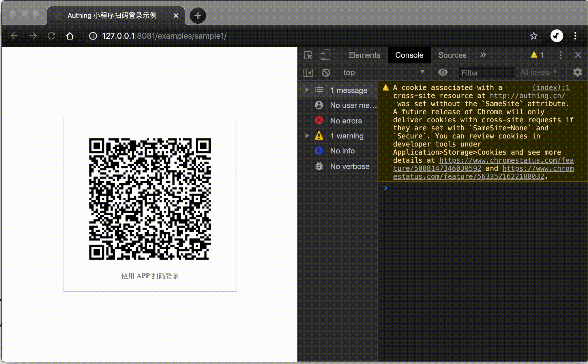Select the No verbose filter
This screenshot has height=364, width=588.
click(338, 166)
